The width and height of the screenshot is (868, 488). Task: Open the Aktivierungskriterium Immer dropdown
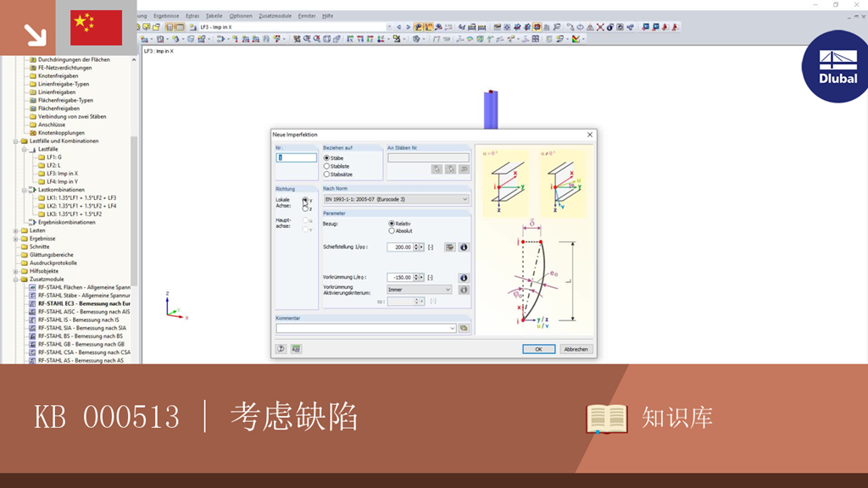[419, 290]
